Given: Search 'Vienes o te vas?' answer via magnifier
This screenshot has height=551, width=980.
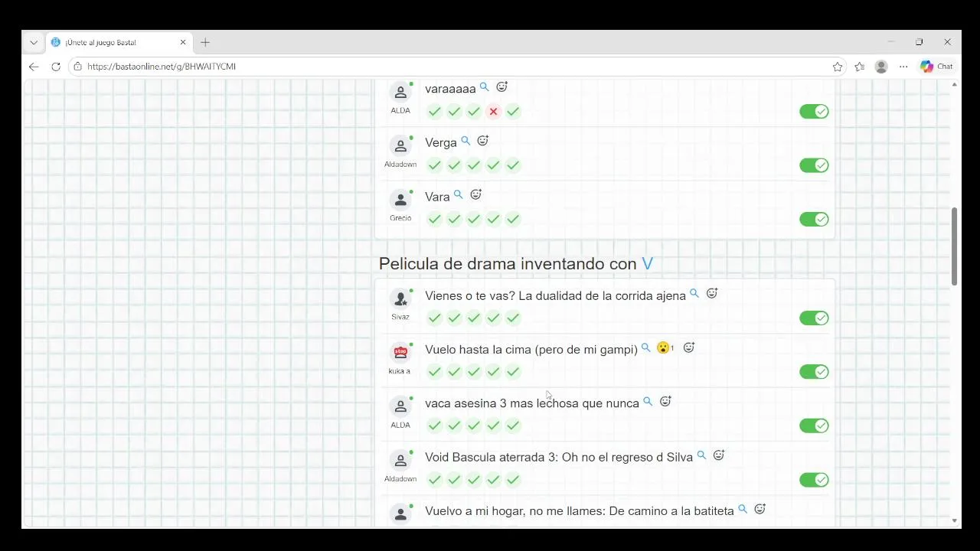Looking at the screenshot, I should coord(694,293).
